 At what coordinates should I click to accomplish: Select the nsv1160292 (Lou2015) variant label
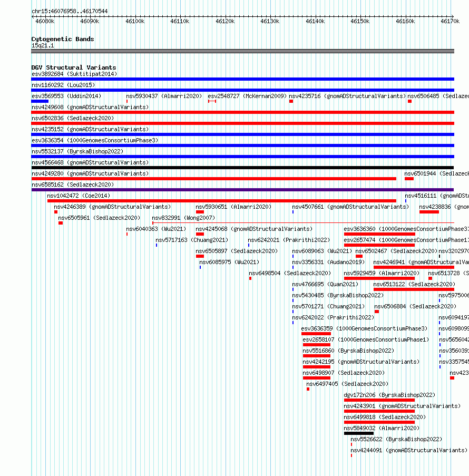(x=63, y=85)
